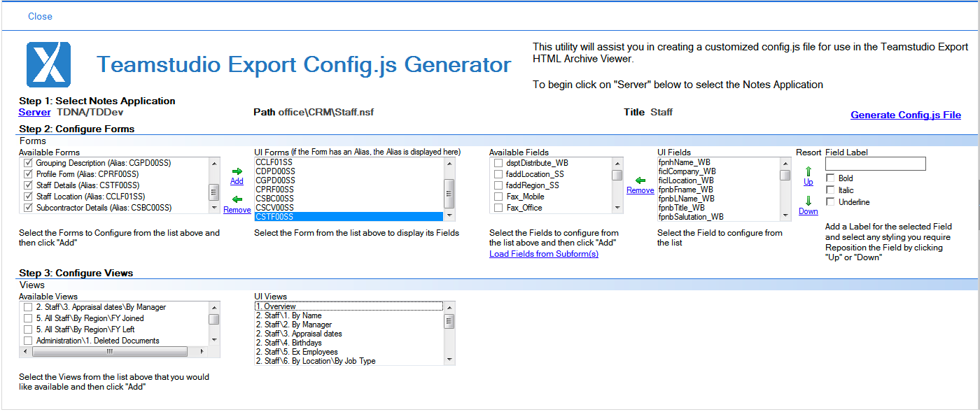Uncheck Grouping Description form checkbox

point(28,163)
